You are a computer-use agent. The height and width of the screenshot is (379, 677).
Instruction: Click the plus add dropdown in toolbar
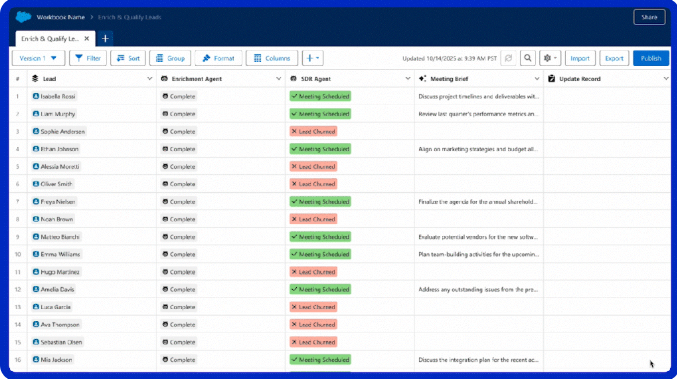click(x=313, y=58)
